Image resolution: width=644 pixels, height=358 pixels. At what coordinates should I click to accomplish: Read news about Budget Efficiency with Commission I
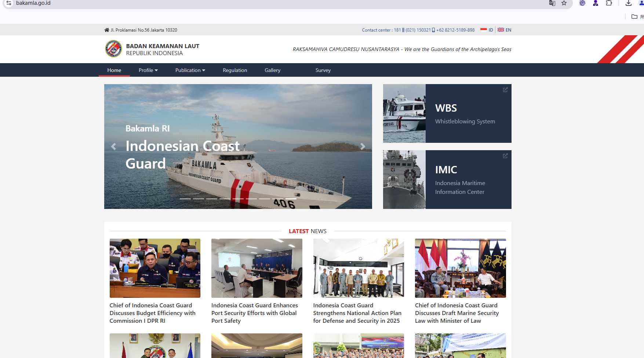click(153, 313)
